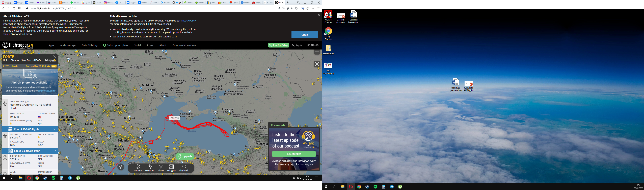Switch to the Instagram browser tab

[108, 3]
